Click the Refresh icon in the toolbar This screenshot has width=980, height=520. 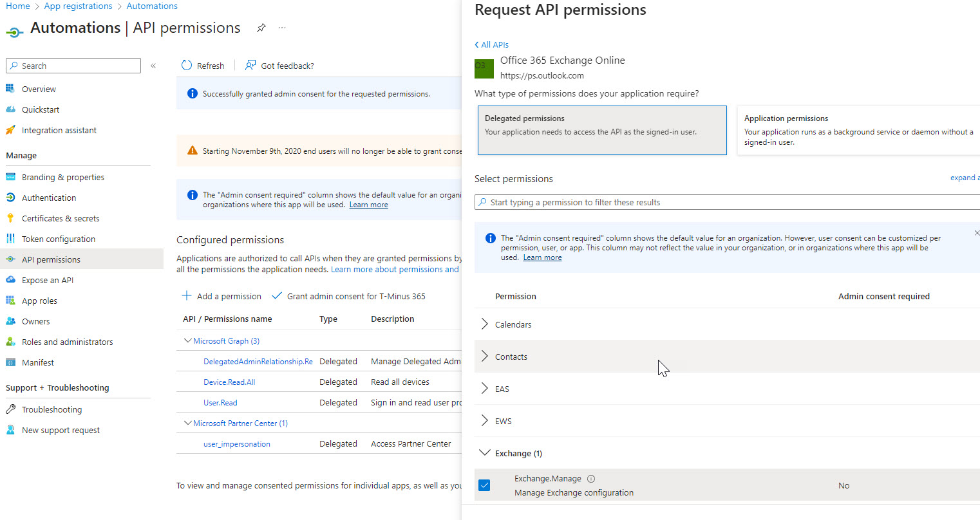187,66
